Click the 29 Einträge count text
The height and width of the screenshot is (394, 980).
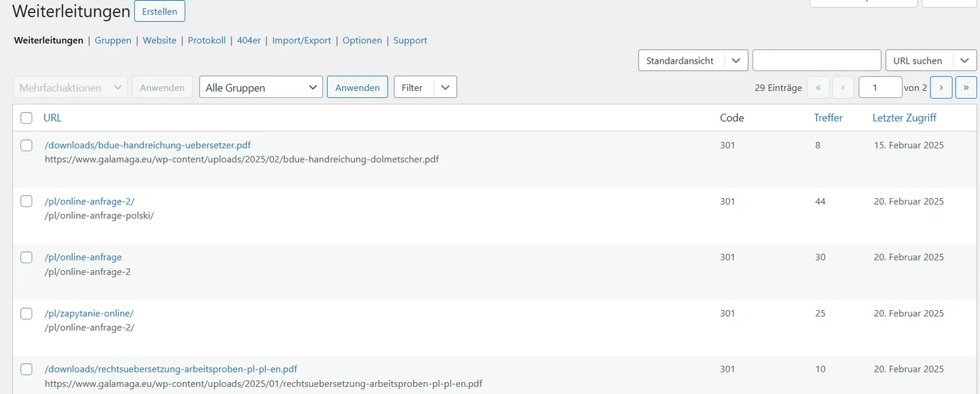778,87
